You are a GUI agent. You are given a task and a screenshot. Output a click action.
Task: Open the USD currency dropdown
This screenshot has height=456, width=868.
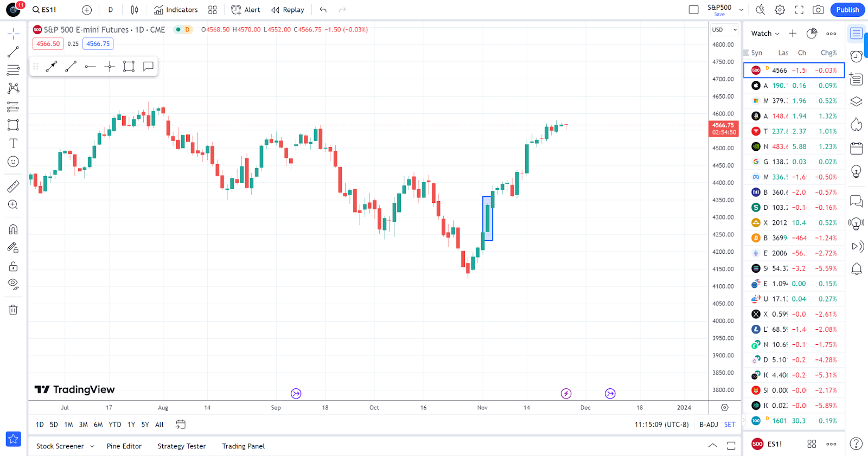(x=724, y=30)
